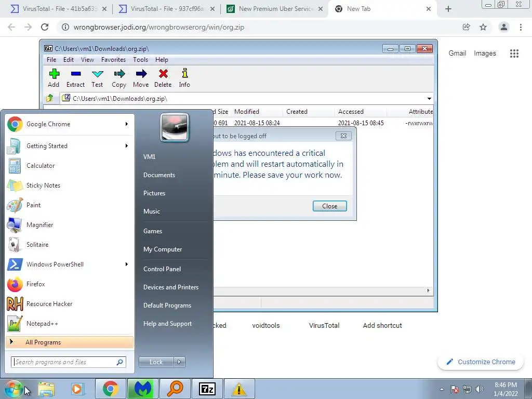Open the Gmail link on the New Tab page

pyautogui.click(x=457, y=54)
